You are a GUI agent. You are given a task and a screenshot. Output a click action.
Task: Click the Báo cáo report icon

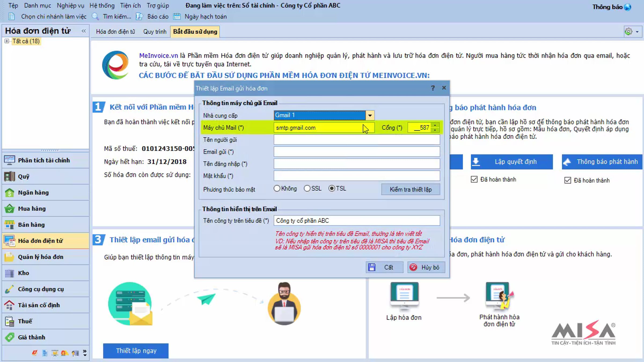click(139, 17)
